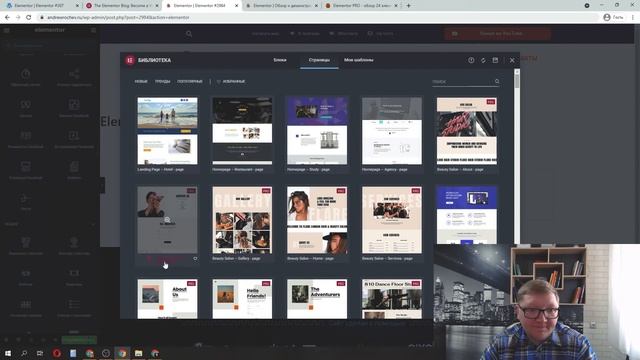Click the library info help icon
Viewport: 640px width, 360px height.
point(471,60)
